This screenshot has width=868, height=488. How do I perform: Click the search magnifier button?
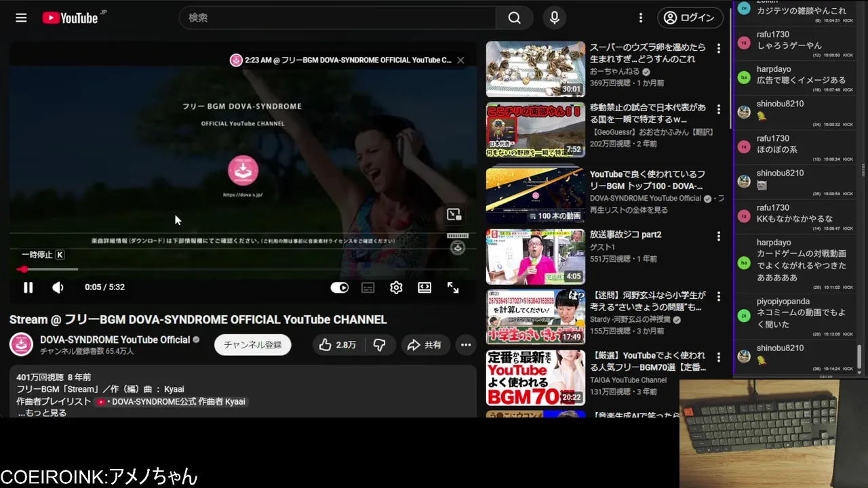click(x=515, y=18)
